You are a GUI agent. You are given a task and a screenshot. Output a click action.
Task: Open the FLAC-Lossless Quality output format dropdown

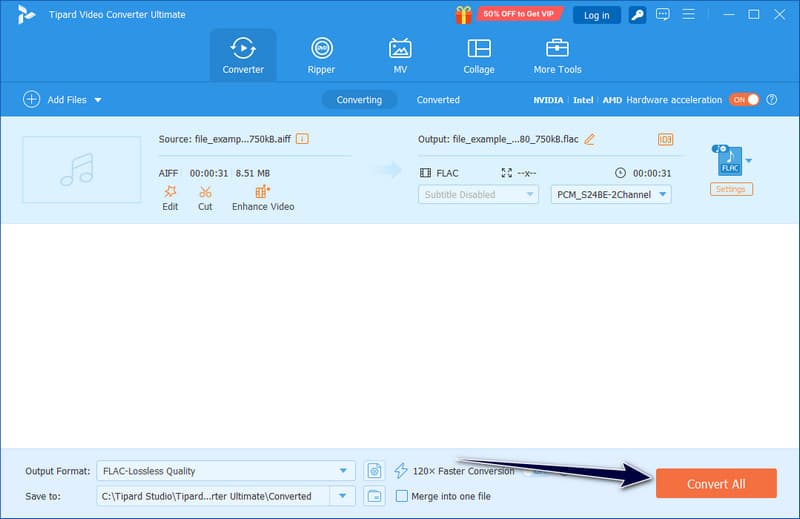(x=226, y=471)
